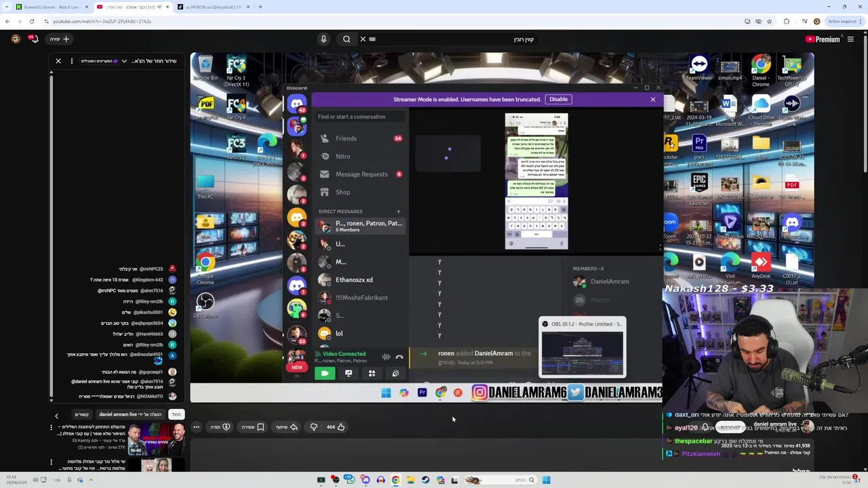
Task: Click the YouTube search magnifier button
Action: [347, 39]
